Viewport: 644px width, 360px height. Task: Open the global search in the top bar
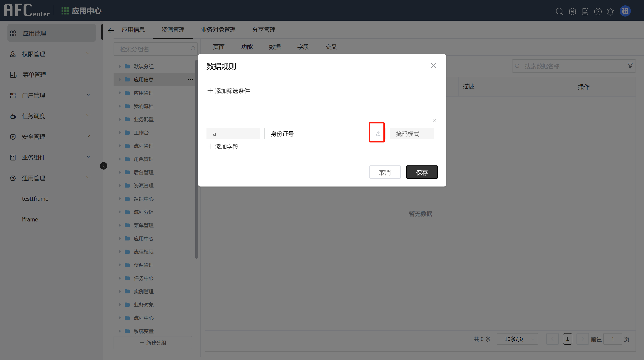click(x=560, y=12)
